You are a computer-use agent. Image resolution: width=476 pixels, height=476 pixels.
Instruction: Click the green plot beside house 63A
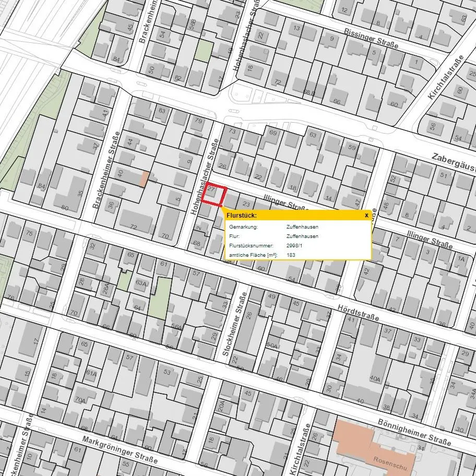click(160, 296)
